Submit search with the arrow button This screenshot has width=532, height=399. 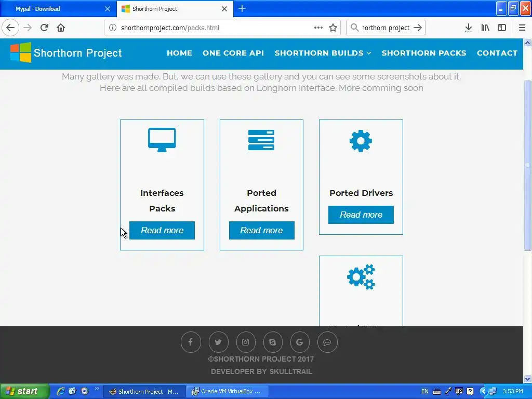tap(418, 28)
